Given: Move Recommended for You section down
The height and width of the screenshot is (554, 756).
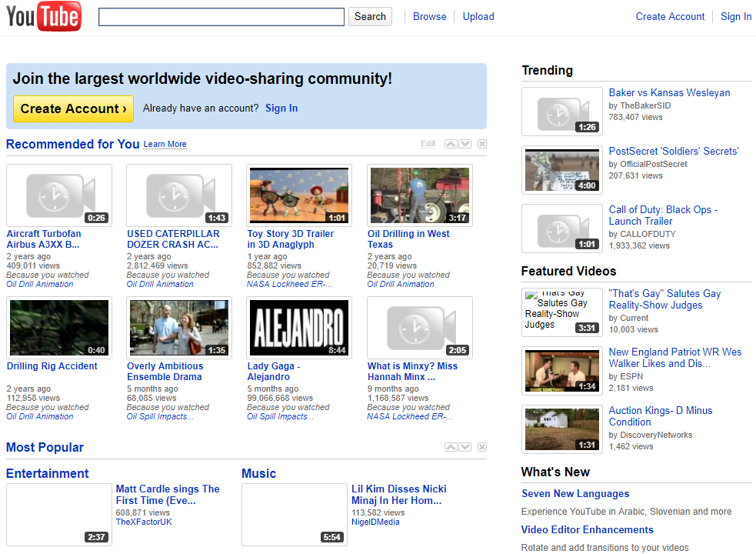Looking at the screenshot, I should point(465,144).
